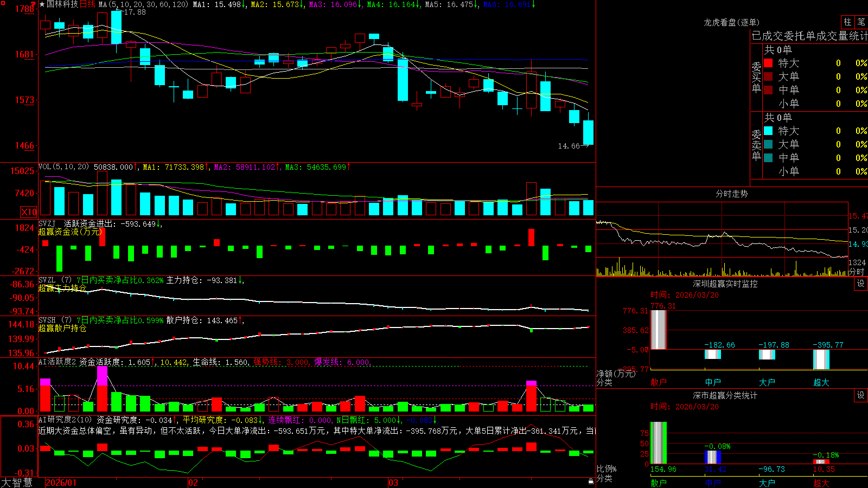
Task: Click the 154.96 value under 散户 ratio bar
Action: 663,469
